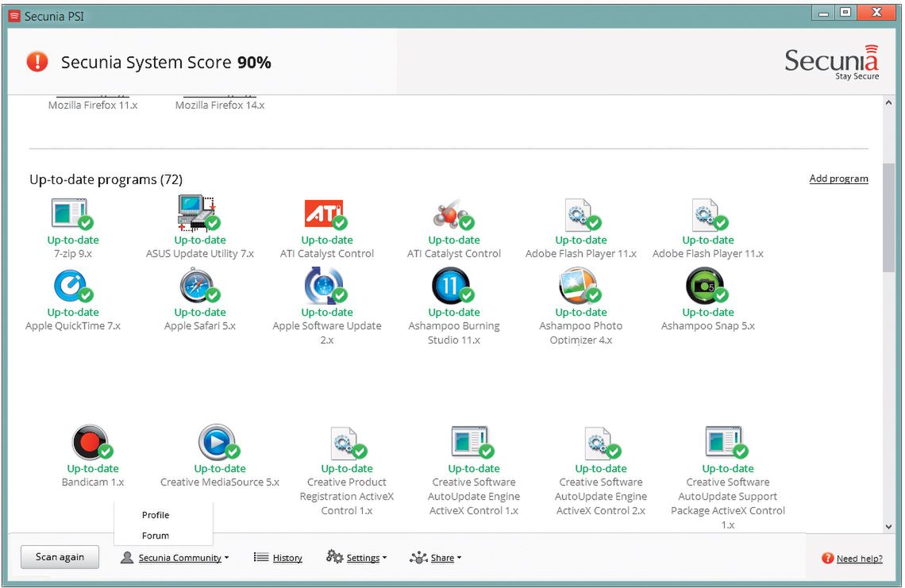Click the red system score warning icon

pyautogui.click(x=37, y=62)
